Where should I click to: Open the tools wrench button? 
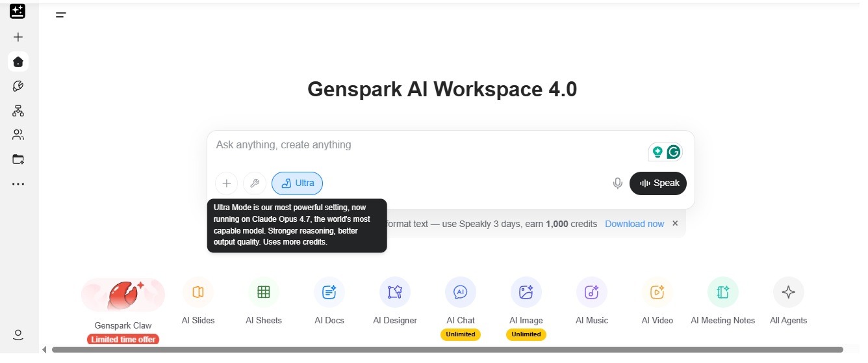tap(255, 183)
